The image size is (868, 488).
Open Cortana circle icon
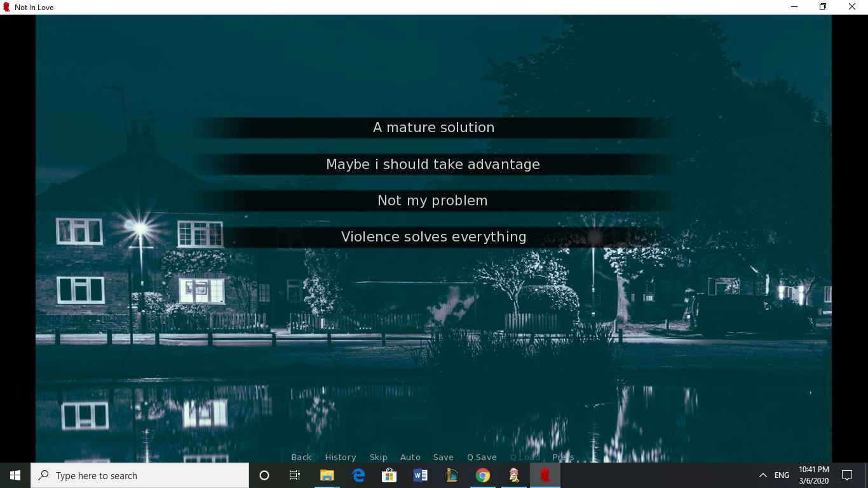point(264,475)
